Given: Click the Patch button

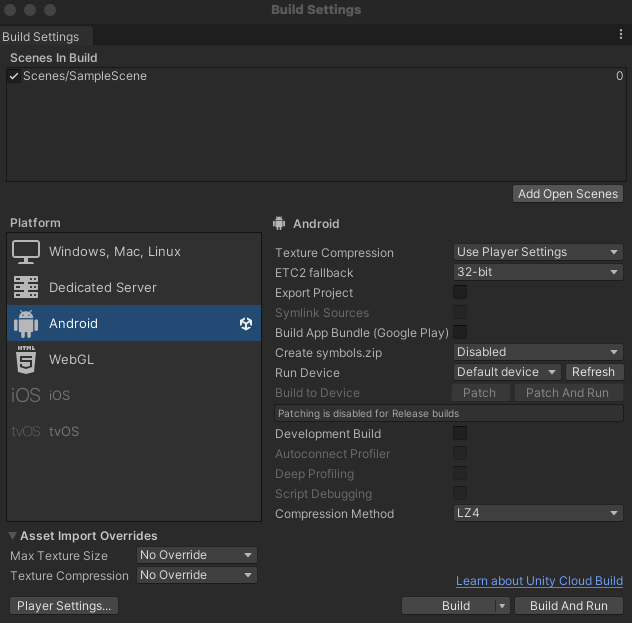Looking at the screenshot, I should [480, 392].
